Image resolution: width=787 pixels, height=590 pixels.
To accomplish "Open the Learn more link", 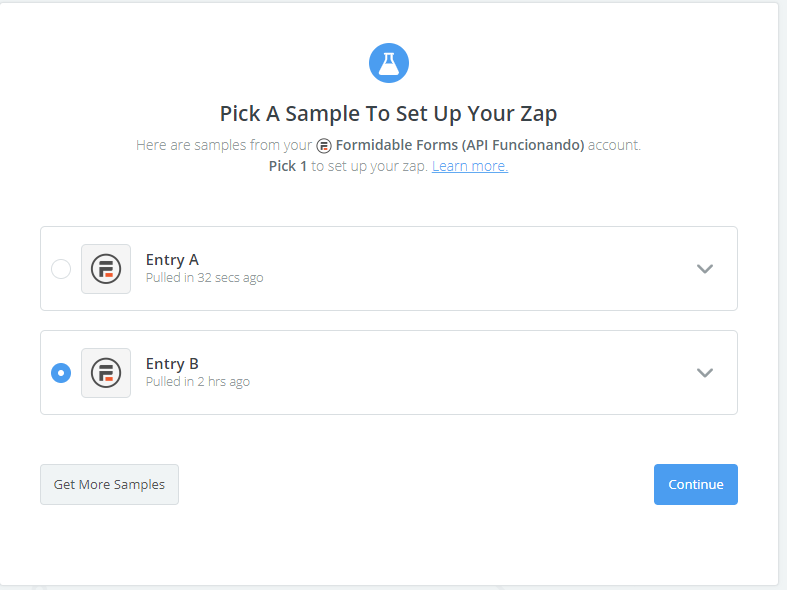I will (469, 166).
